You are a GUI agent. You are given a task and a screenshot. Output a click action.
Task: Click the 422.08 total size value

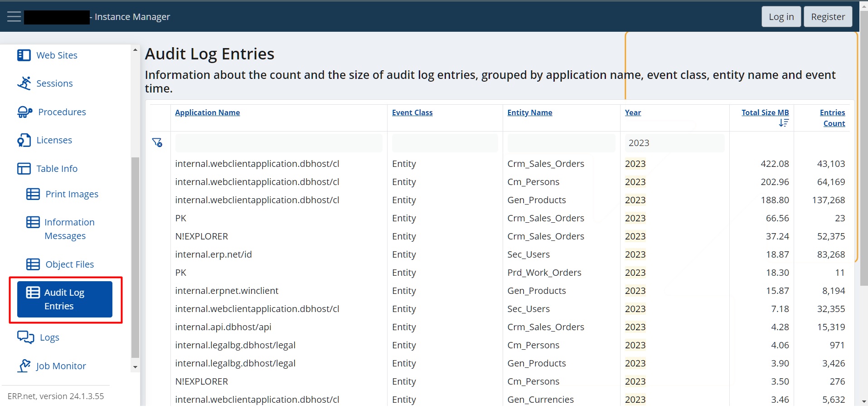(775, 164)
